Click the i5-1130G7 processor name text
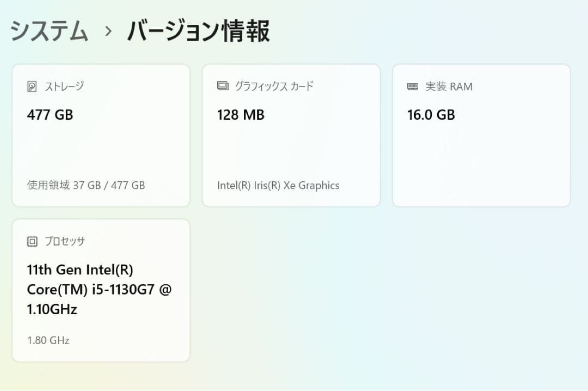Image resolution: width=588 pixels, height=391 pixels. [x=100, y=289]
